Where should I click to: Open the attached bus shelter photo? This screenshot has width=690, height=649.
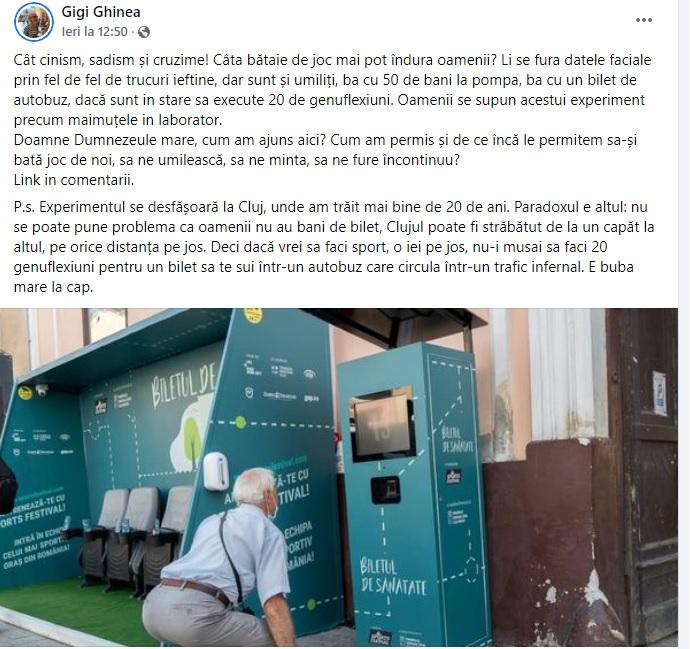coord(339,477)
